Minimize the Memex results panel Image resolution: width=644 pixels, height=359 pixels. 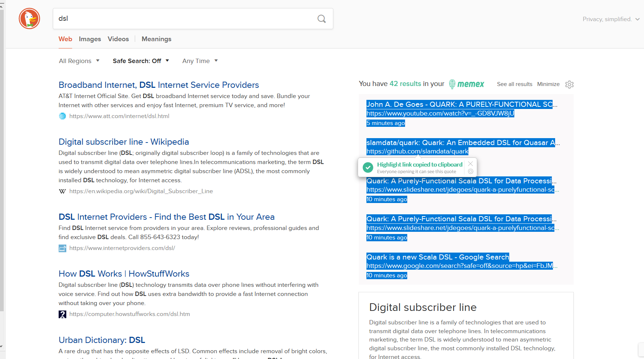[548, 84]
